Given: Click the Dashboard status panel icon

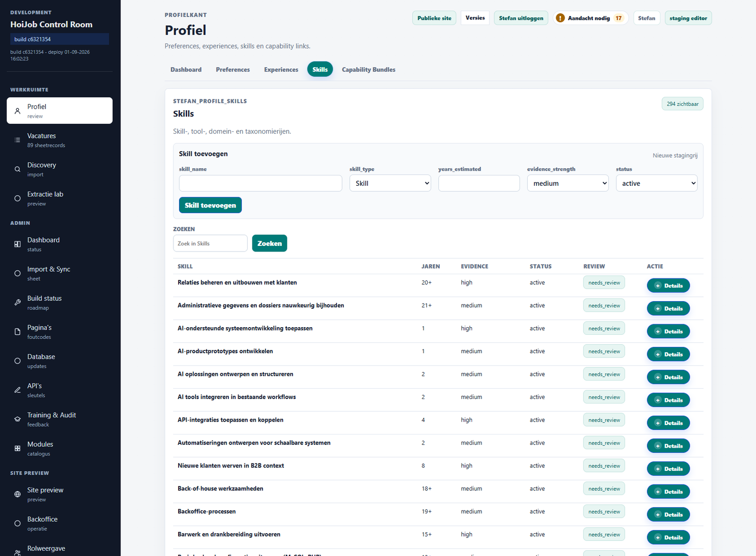Looking at the screenshot, I should point(17,244).
